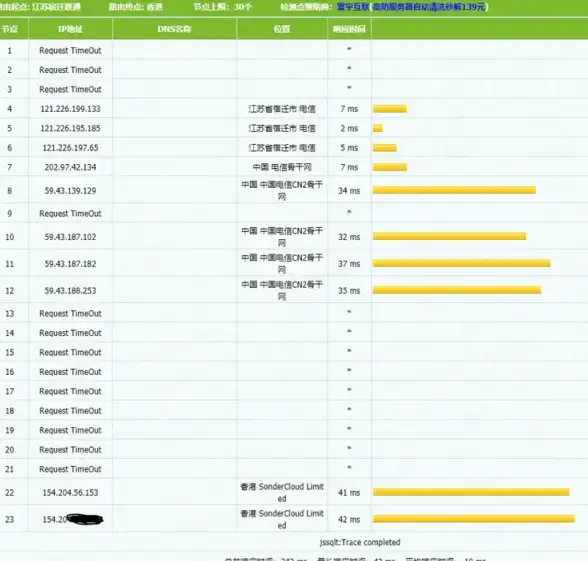Screen dimensions: 588x561
Task: Click the yellow latency bar for row 5
Action: click(378, 128)
